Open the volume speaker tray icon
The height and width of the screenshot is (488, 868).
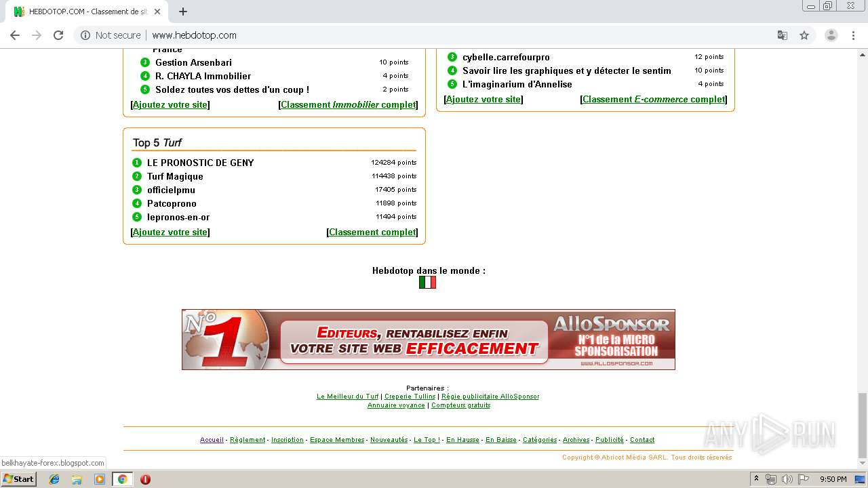[x=787, y=479]
